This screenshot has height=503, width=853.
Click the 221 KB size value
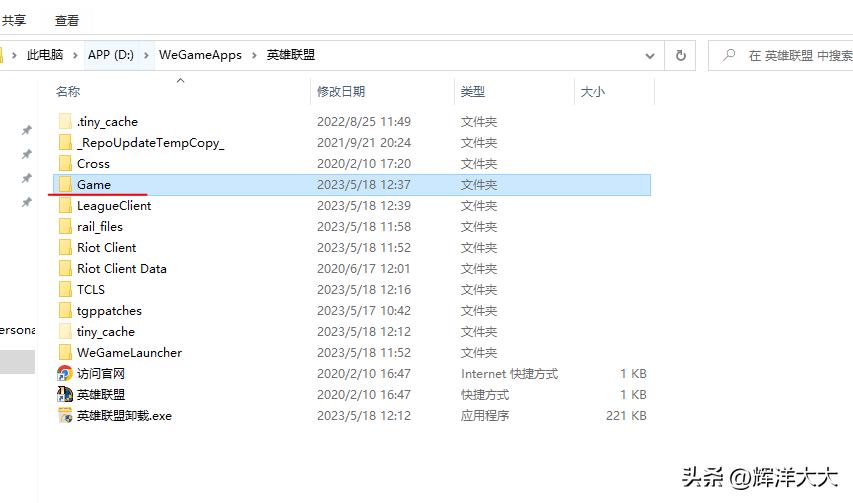(x=626, y=415)
